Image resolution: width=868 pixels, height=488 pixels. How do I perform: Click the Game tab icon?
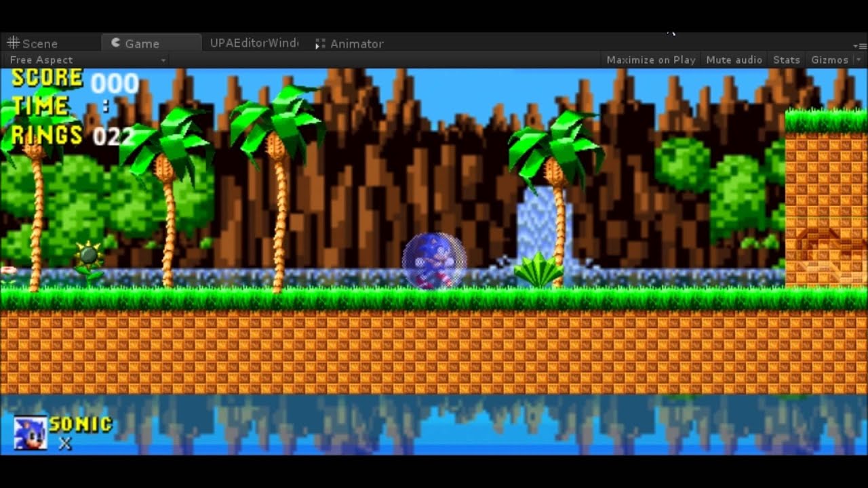click(116, 43)
